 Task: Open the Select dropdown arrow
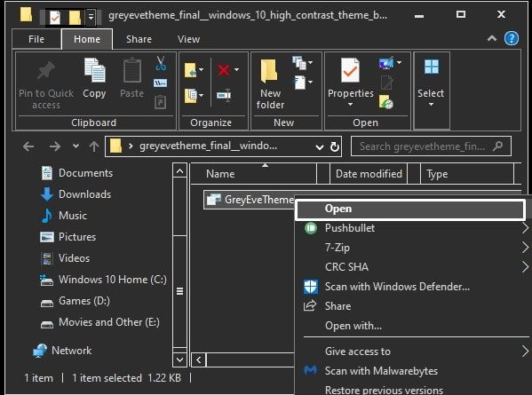431,105
